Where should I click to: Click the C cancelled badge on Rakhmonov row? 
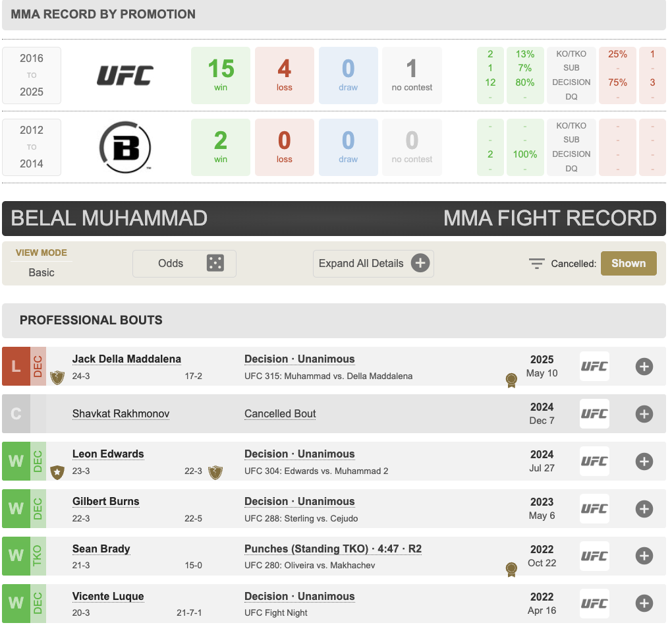(16, 414)
